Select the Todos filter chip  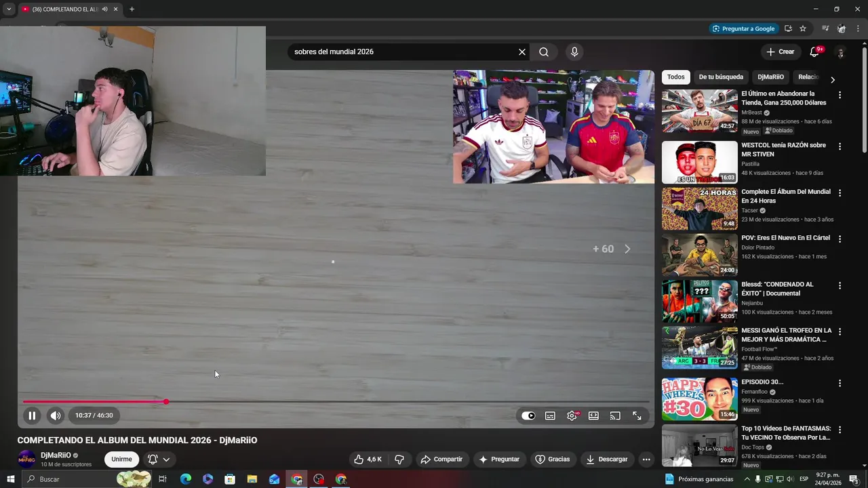click(676, 77)
